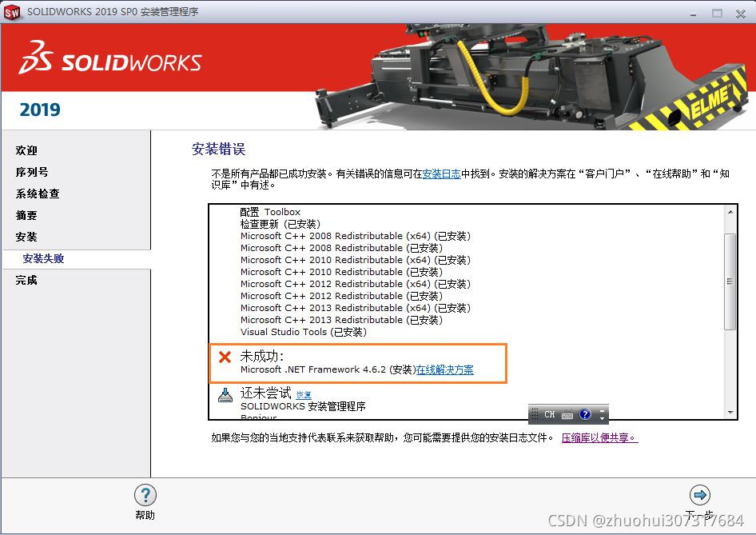Click the 压缩库以便共享 link
756x535 pixels.
coord(599,437)
